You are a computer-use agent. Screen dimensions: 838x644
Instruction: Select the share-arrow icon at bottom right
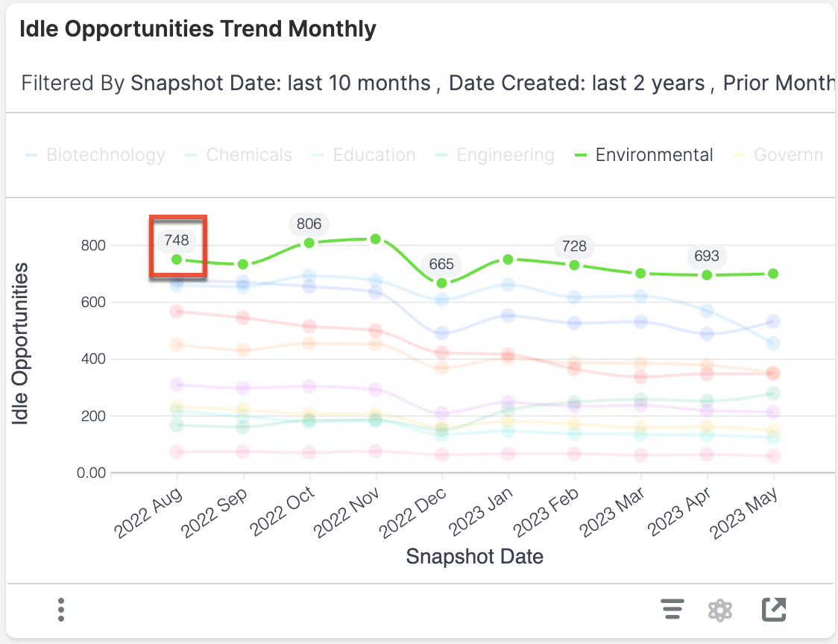pyautogui.click(x=774, y=609)
